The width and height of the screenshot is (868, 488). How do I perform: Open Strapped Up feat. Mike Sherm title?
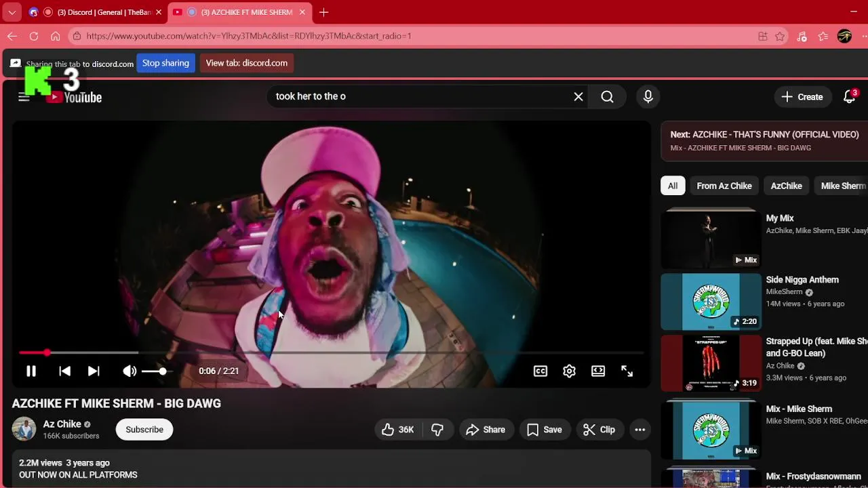[x=816, y=347]
